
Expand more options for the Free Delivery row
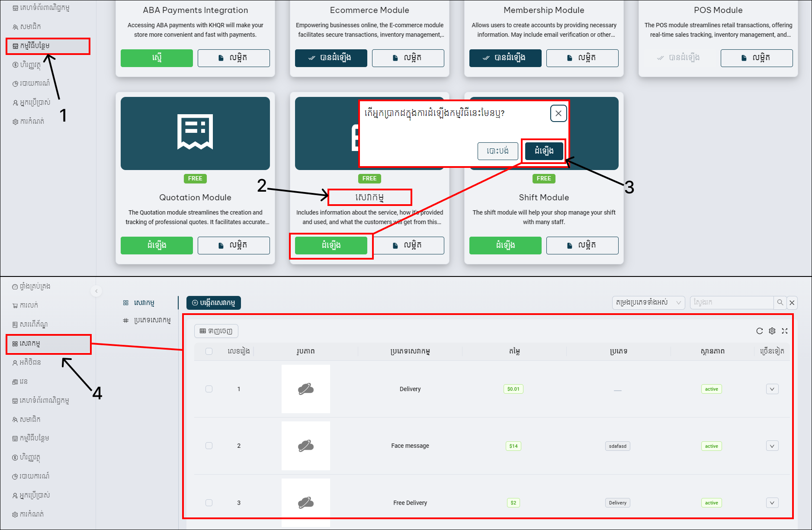(772, 503)
